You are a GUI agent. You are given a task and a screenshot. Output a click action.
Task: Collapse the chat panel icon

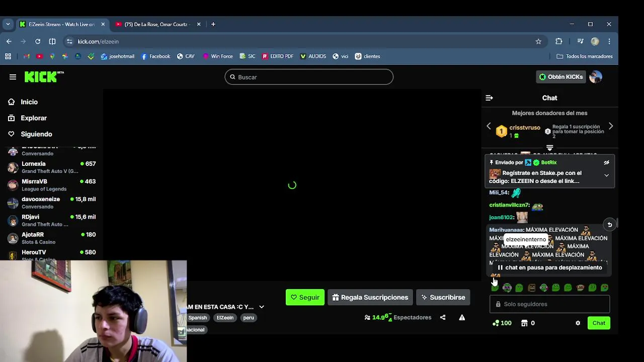click(489, 98)
